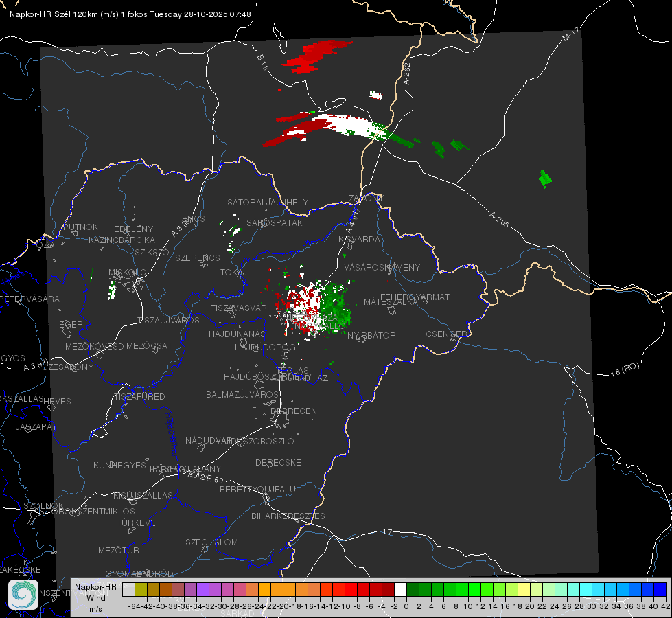The width and height of the screenshot is (672, 618).
Task: Click the TISZAVASVÁRI label
Action: pyautogui.click(x=240, y=308)
